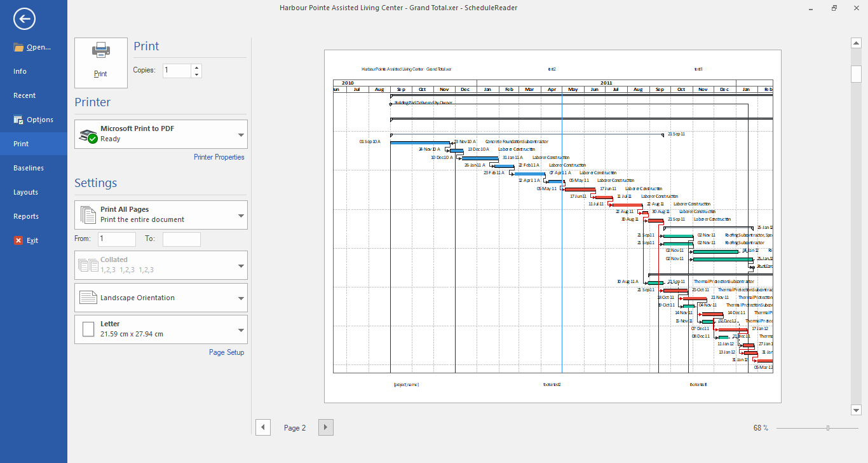The width and height of the screenshot is (868, 463).
Task: Expand the Print All Pages dropdown
Action: coord(241,214)
